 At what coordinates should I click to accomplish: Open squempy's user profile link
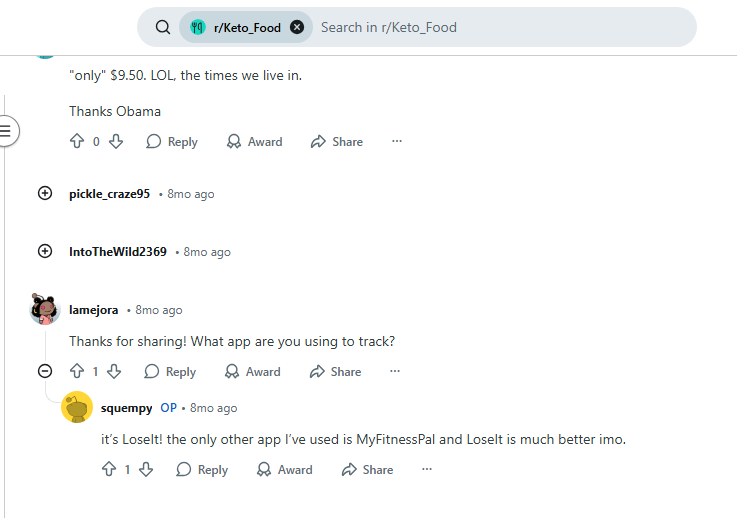127,408
